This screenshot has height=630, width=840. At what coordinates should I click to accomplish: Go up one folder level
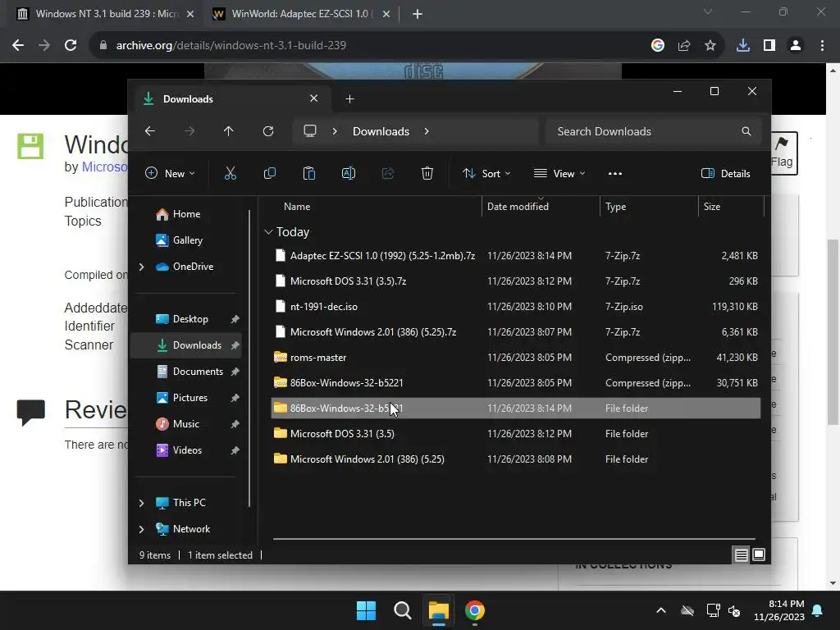[228, 131]
